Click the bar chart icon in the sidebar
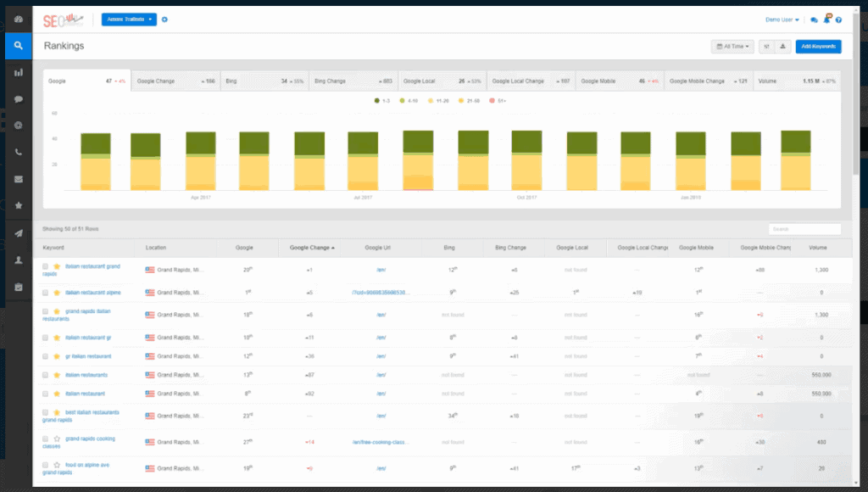This screenshot has height=492, width=868. [x=19, y=73]
